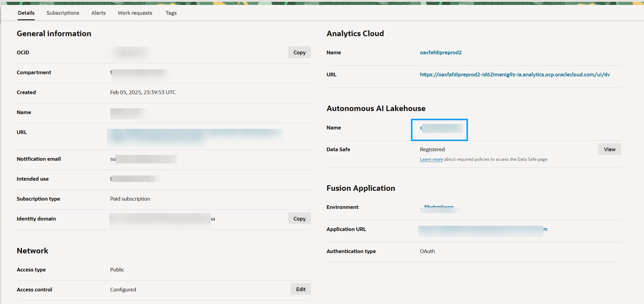The width and height of the screenshot is (644, 304).
Task: Click the highlighted Lakehouse Name value box
Action: pyautogui.click(x=439, y=130)
